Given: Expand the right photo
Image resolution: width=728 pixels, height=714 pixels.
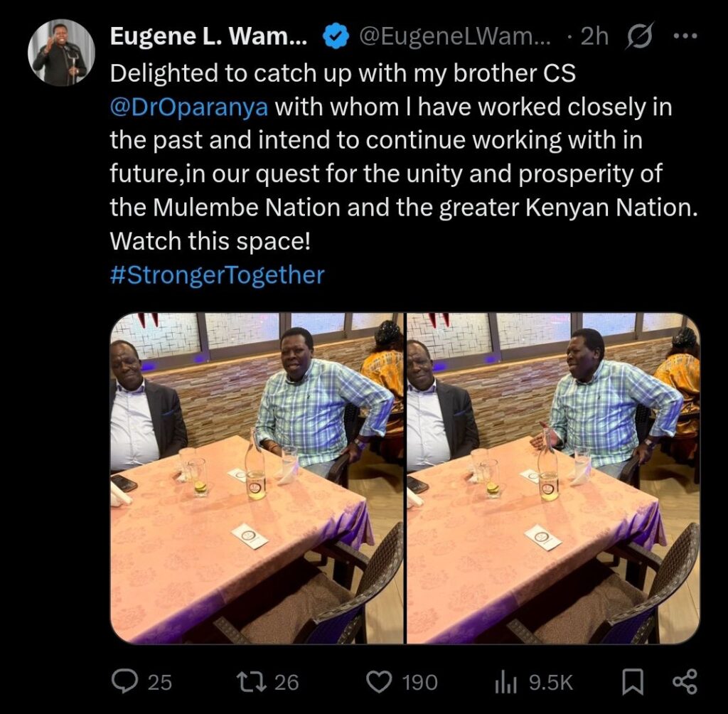Looking at the screenshot, I should tap(553, 478).
